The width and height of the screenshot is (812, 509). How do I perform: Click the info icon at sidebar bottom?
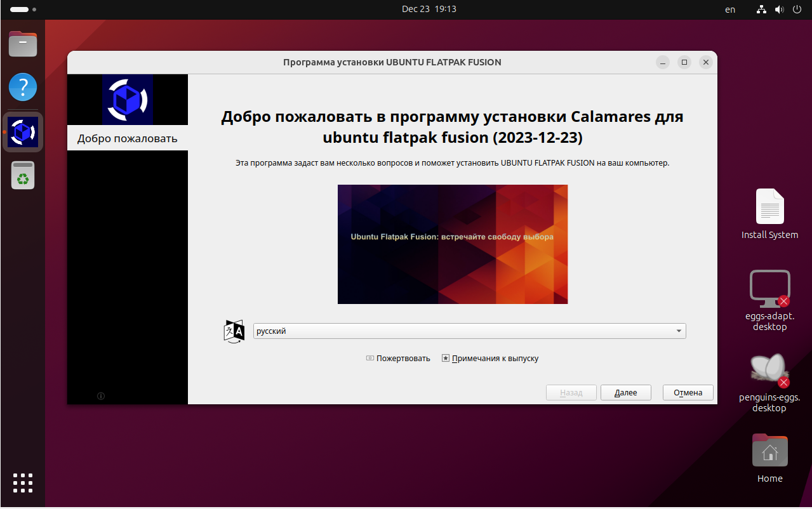click(101, 396)
